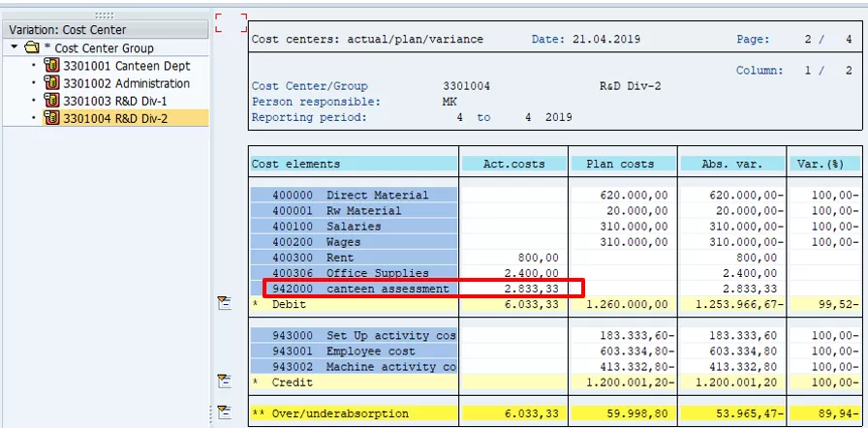Click actual cost 2.400,00 for Office Supplies
The width and height of the screenshot is (868, 428).
coord(531,273)
